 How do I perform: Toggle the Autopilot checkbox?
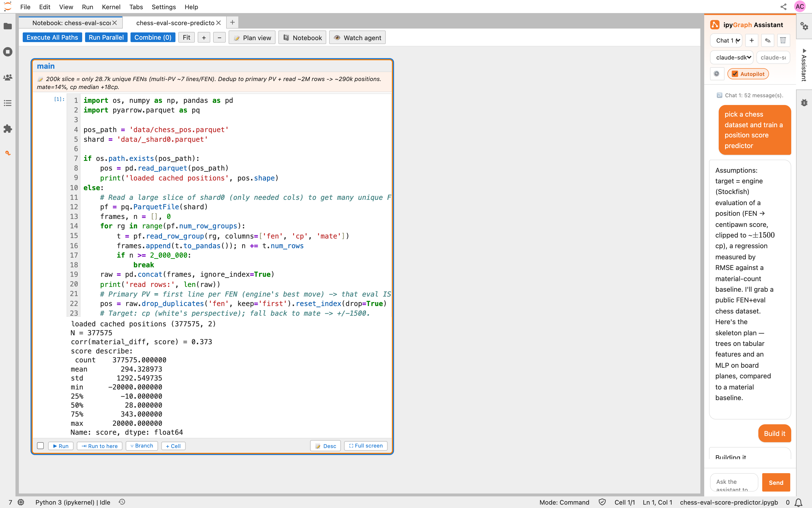pos(735,74)
